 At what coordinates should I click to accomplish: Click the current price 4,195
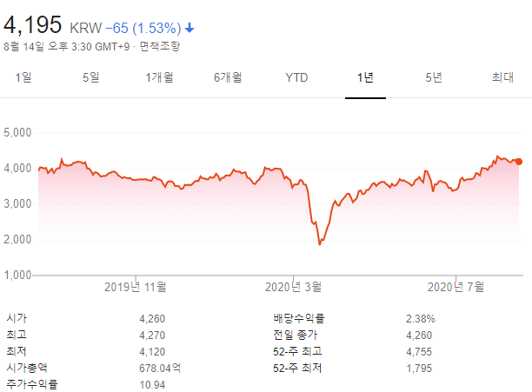click(32, 24)
